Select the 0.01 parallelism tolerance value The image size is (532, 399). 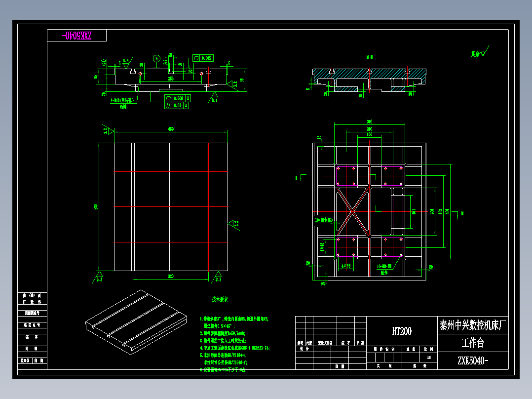coord(178,106)
